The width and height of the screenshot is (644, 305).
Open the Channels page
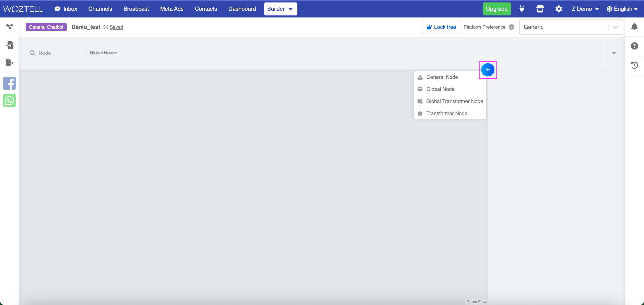tap(100, 9)
